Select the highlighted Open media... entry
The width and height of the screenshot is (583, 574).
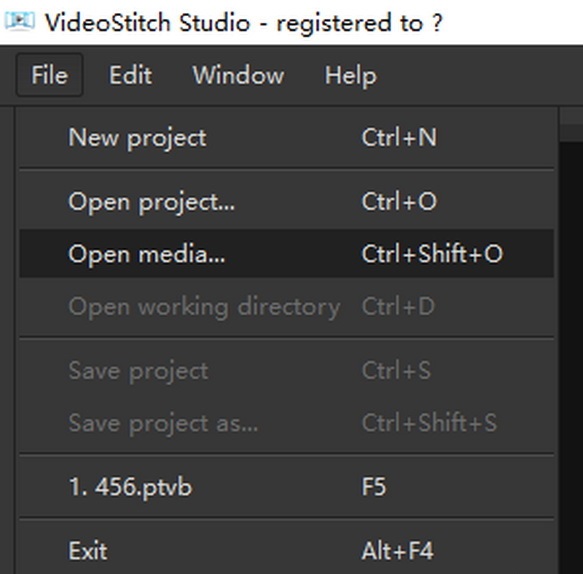(287, 254)
